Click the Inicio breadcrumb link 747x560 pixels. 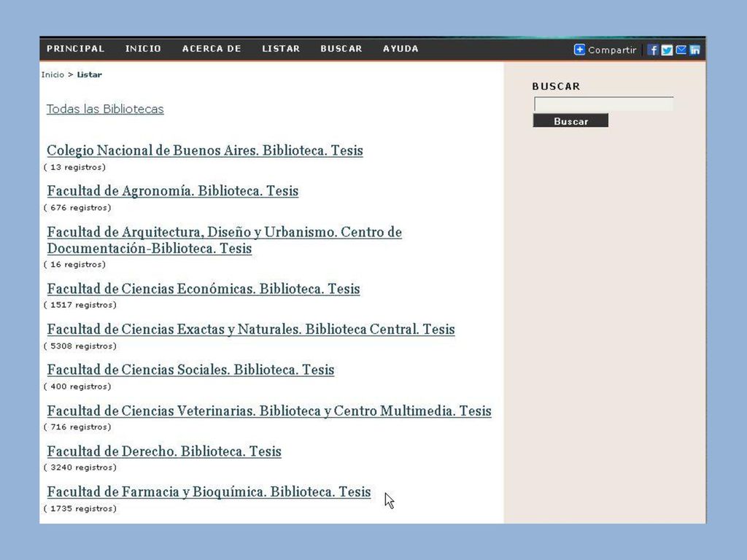53,75
